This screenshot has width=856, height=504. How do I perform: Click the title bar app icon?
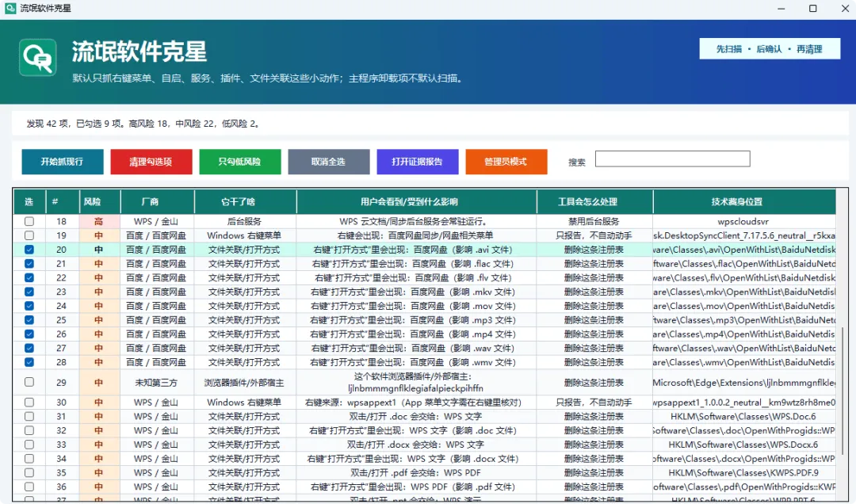(x=10, y=8)
